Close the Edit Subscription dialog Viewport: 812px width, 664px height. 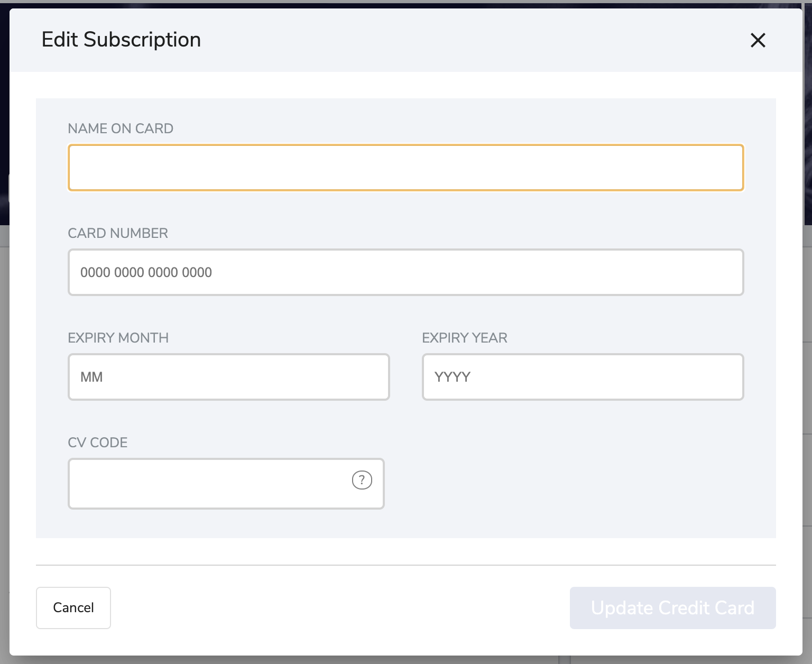(x=758, y=40)
